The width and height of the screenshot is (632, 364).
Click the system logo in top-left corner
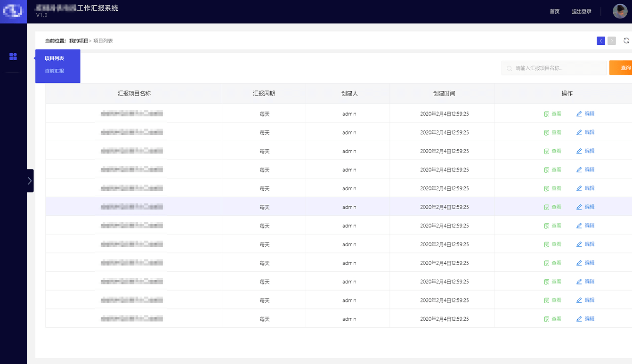[x=13, y=11]
